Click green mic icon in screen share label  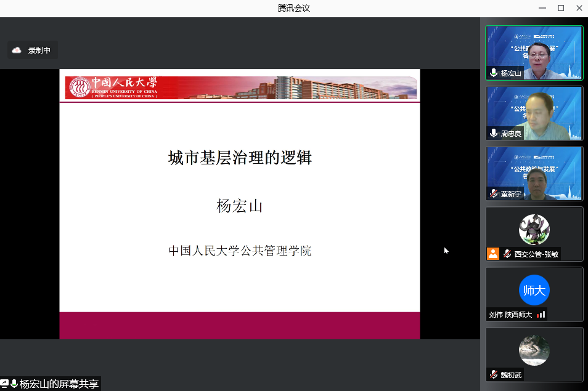point(14,384)
